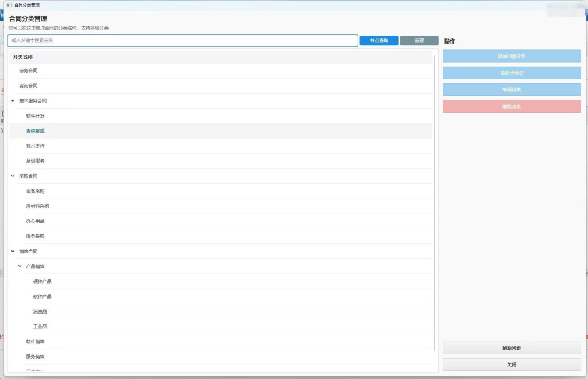Click the 关闭 button at bottom right
588x379 pixels.
(x=512, y=365)
